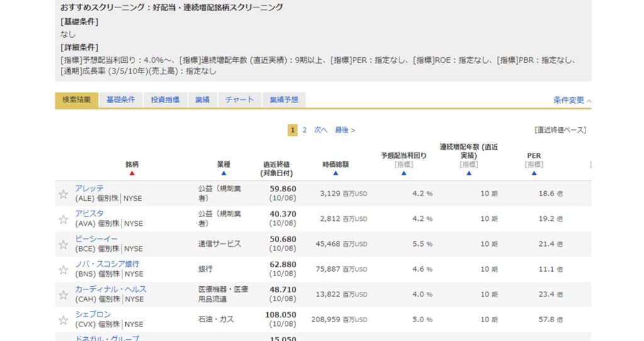644x341 pixels.
Task: Click 40.370 price for アビスタ
Action: coord(283,214)
